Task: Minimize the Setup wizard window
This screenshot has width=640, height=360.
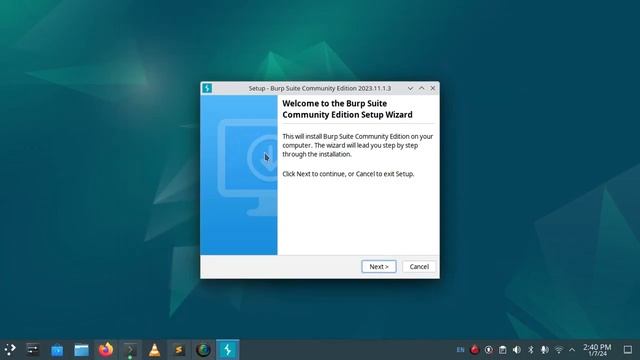Action: (x=410, y=88)
